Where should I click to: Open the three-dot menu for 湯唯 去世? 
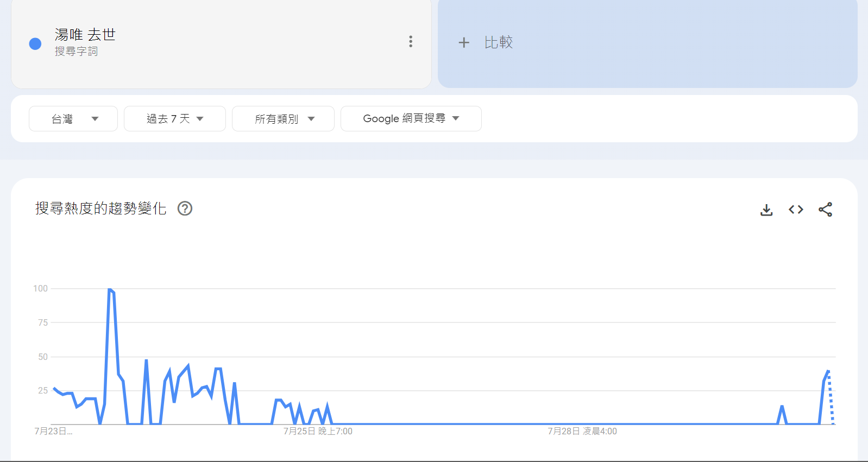[x=411, y=41]
